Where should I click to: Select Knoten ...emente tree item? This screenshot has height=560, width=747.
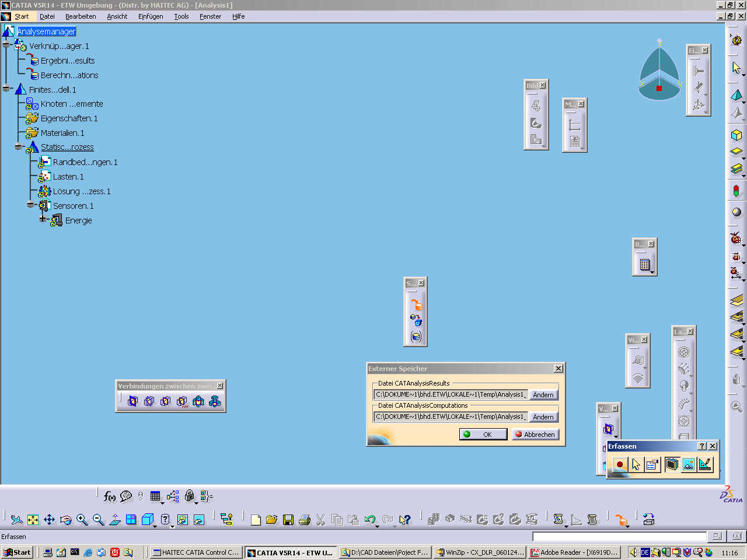pos(72,104)
